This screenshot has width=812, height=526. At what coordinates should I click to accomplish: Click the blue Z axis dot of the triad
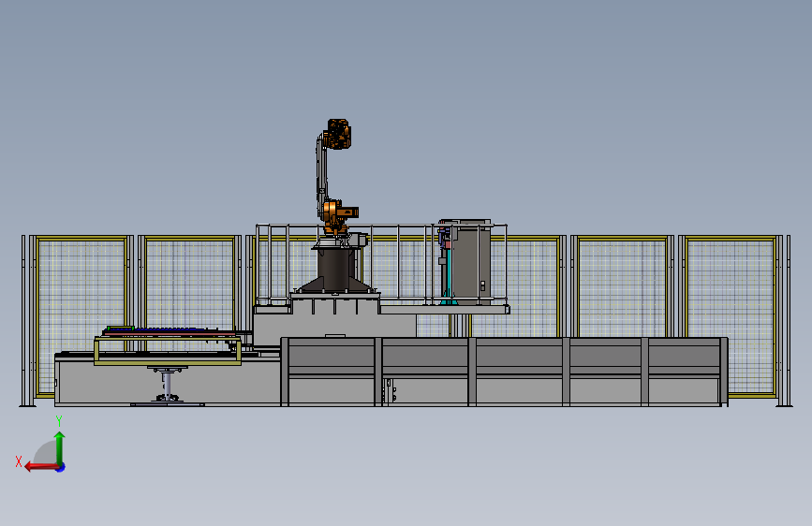pyautogui.click(x=61, y=468)
